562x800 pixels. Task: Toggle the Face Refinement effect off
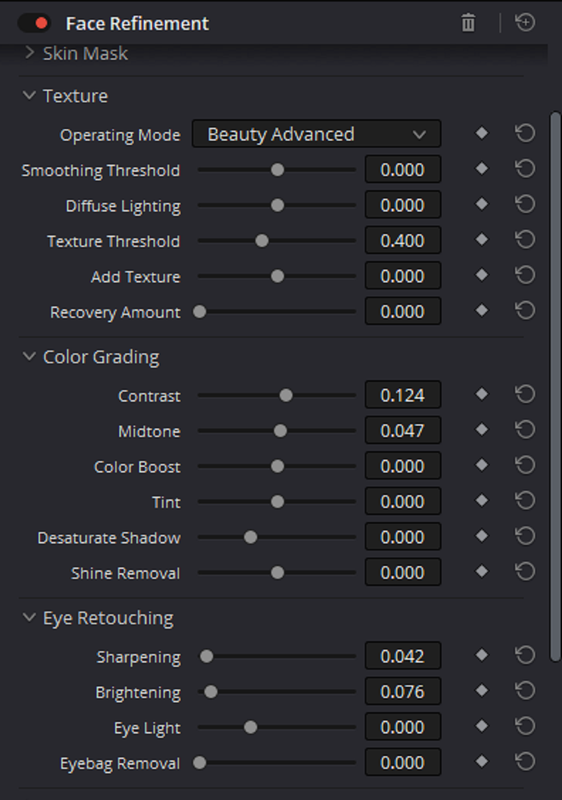pyautogui.click(x=34, y=23)
